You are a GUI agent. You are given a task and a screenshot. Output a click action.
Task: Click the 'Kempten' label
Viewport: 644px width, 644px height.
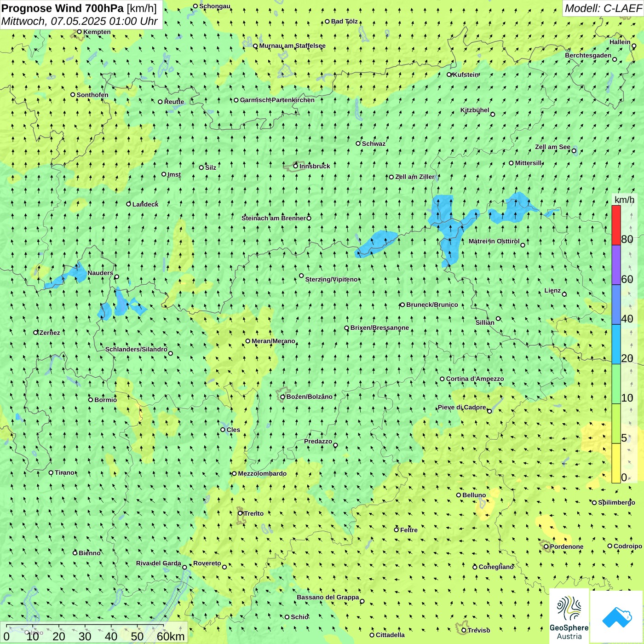[x=97, y=32]
